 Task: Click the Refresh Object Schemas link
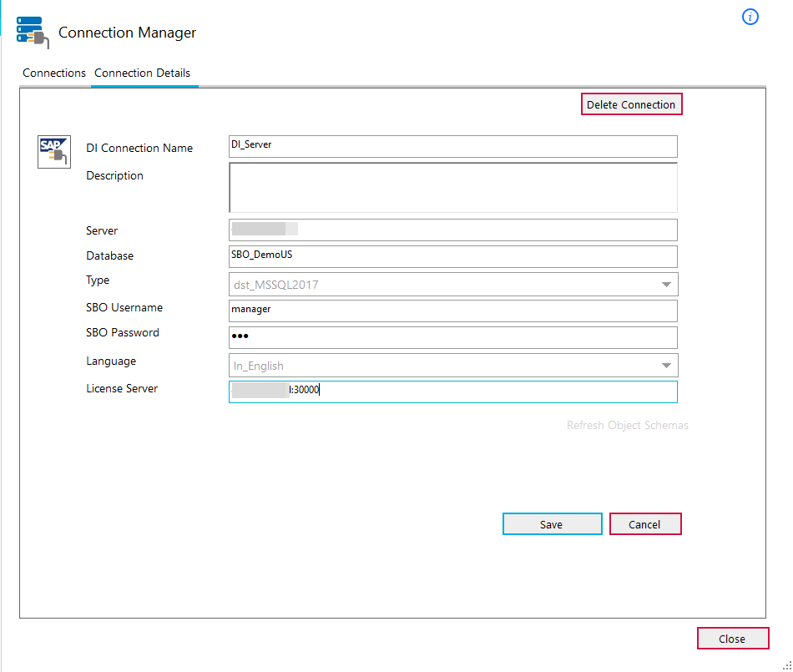[x=627, y=425]
